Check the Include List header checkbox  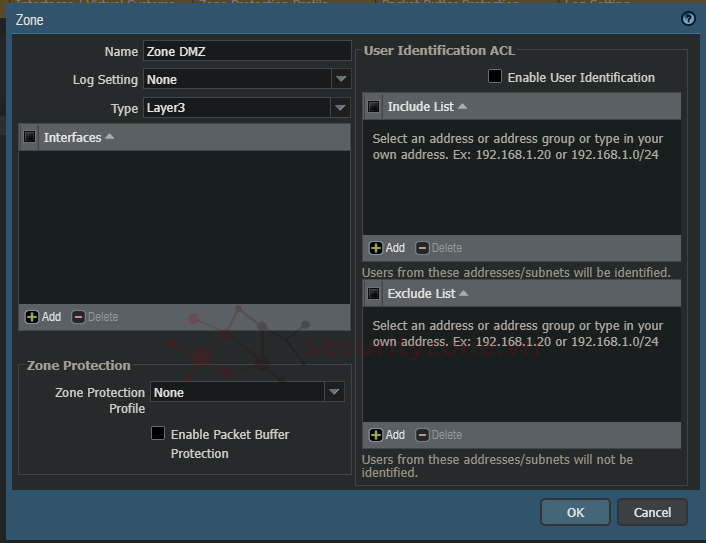374,107
